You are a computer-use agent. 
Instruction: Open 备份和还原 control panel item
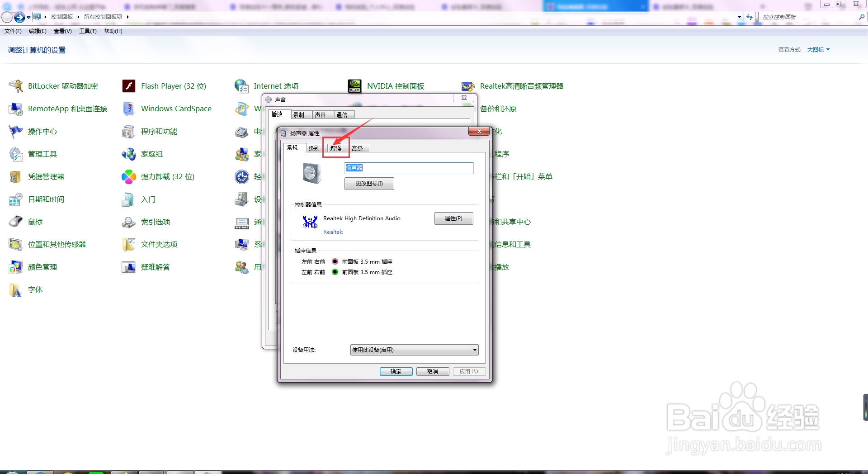(x=498, y=109)
